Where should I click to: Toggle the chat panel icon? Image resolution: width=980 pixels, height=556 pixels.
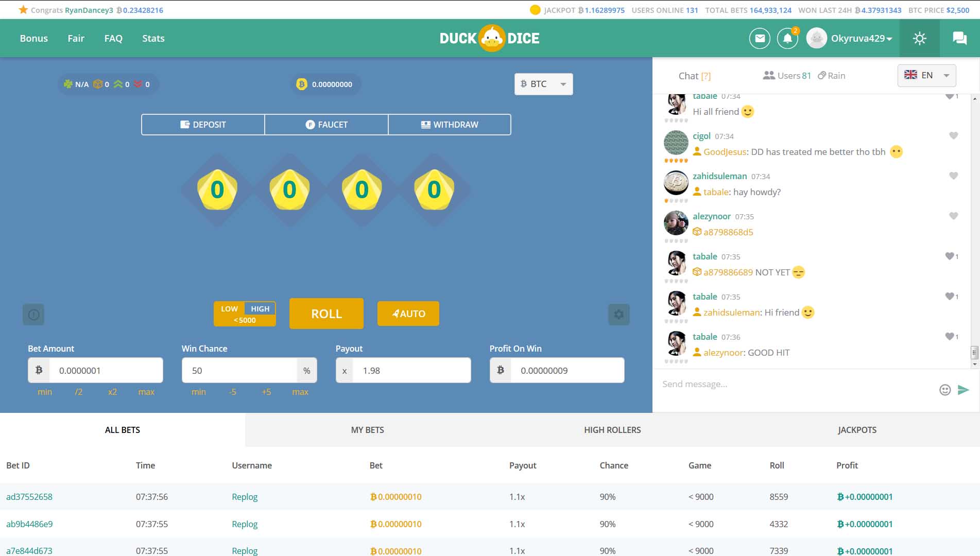pyautogui.click(x=959, y=38)
